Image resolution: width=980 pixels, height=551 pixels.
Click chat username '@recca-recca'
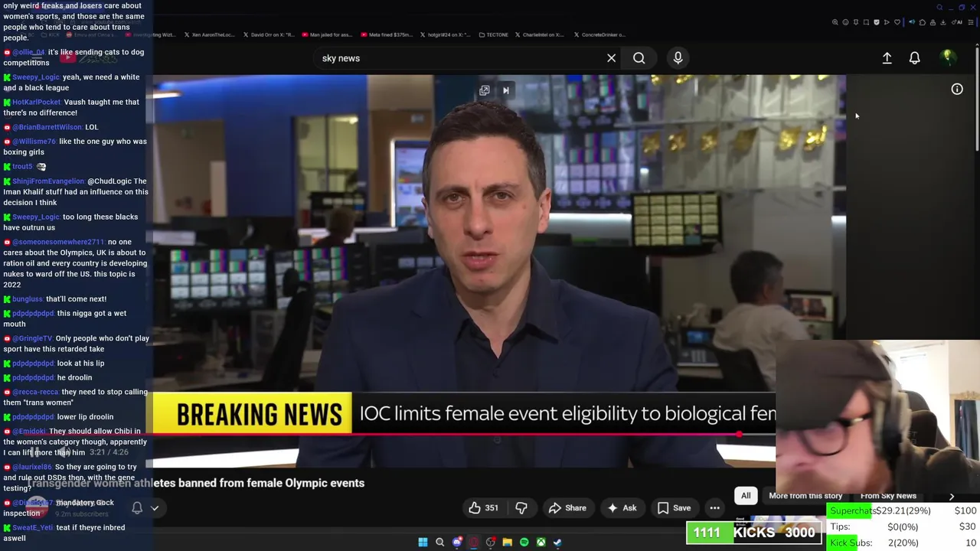[35, 392]
